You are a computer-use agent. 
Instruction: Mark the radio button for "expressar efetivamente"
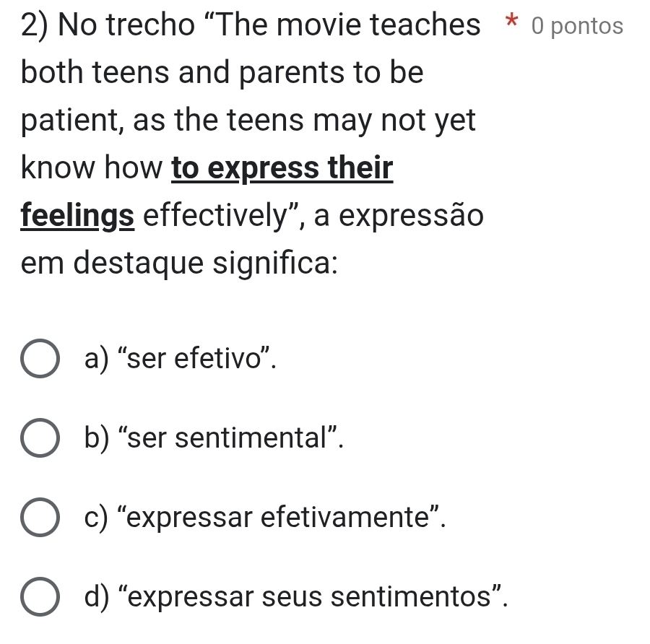(x=40, y=518)
